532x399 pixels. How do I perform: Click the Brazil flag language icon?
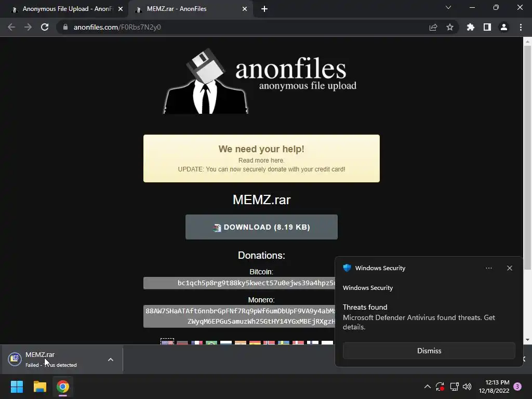click(x=211, y=342)
